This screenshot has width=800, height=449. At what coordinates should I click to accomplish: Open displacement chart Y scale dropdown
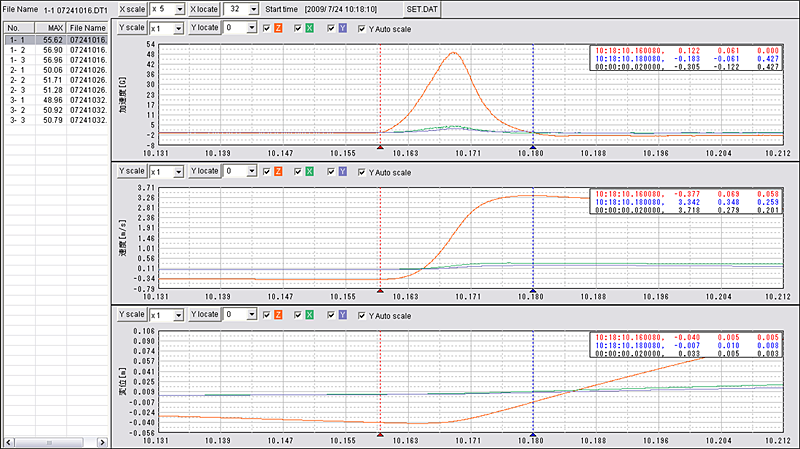178,315
